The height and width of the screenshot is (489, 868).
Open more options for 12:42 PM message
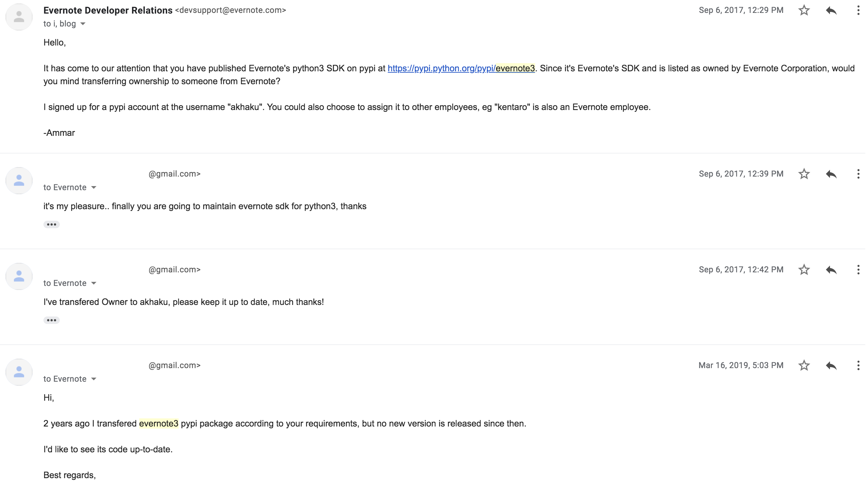pos(858,270)
